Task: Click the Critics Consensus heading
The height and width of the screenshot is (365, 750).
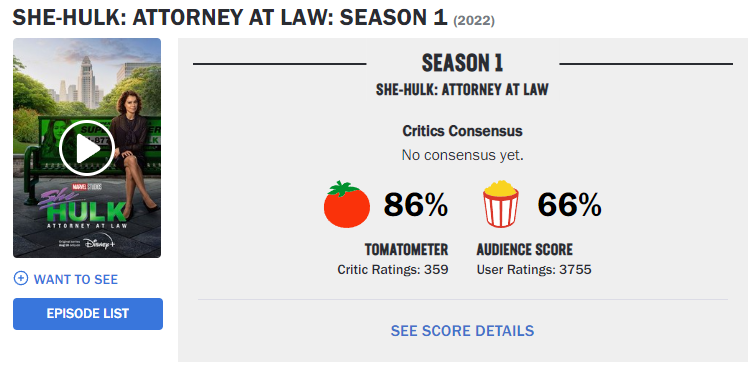Action: [x=462, y=131]
